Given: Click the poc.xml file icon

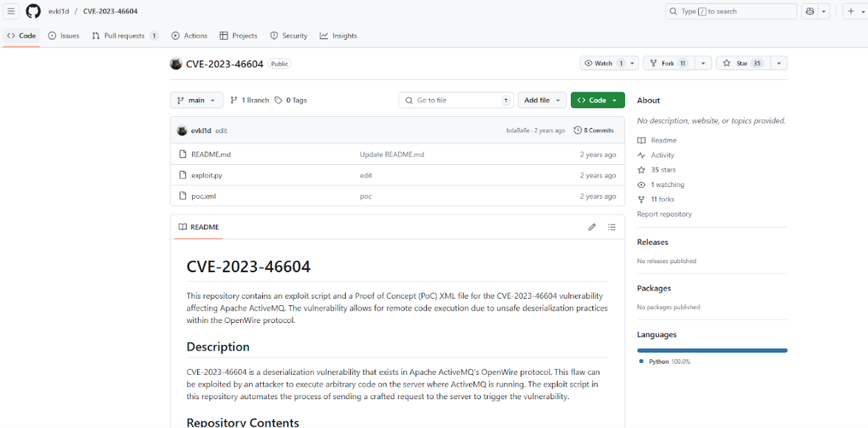Looking at the screenshot, I should coord(182,196).
